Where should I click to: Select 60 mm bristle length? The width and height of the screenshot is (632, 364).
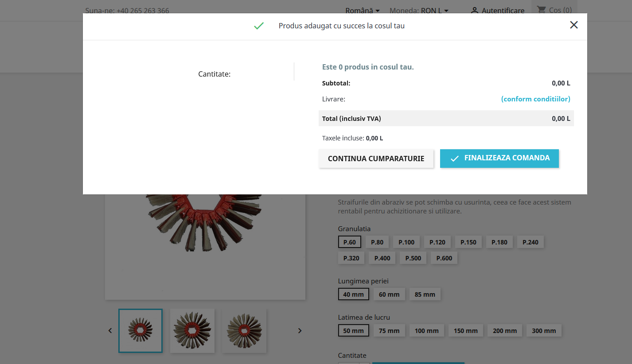389,294
